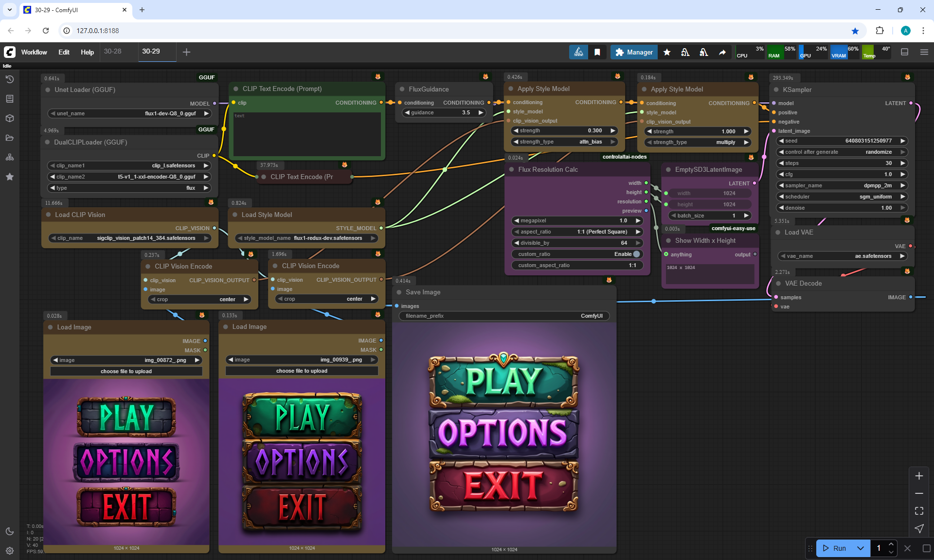This screenshot has width=934, height=560.
Task: Click the Manager button
Action: tap(634, 52)
